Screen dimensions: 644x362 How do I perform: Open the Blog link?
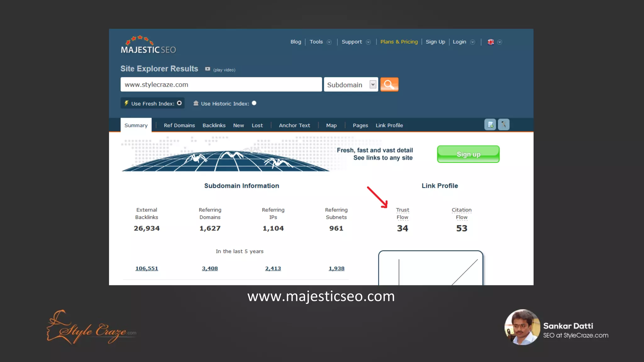296,42
